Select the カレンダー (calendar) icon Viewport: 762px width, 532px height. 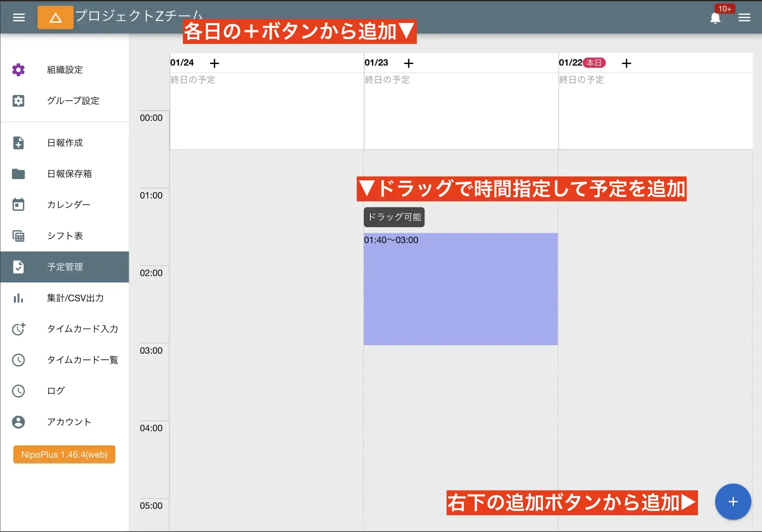(x=18, y=205)
